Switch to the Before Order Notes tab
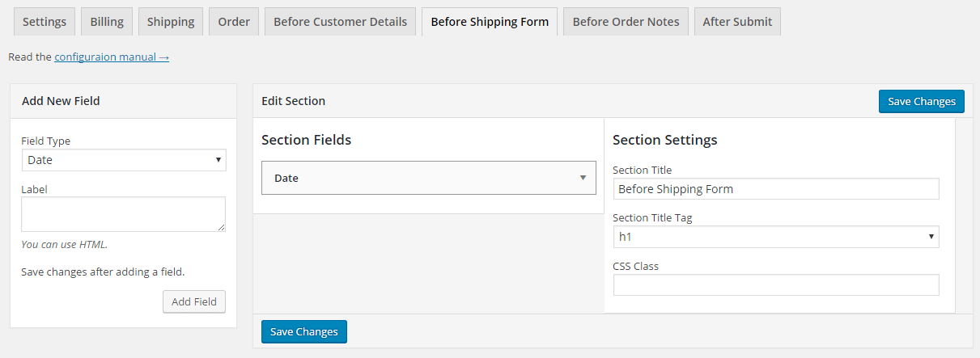 625,22
